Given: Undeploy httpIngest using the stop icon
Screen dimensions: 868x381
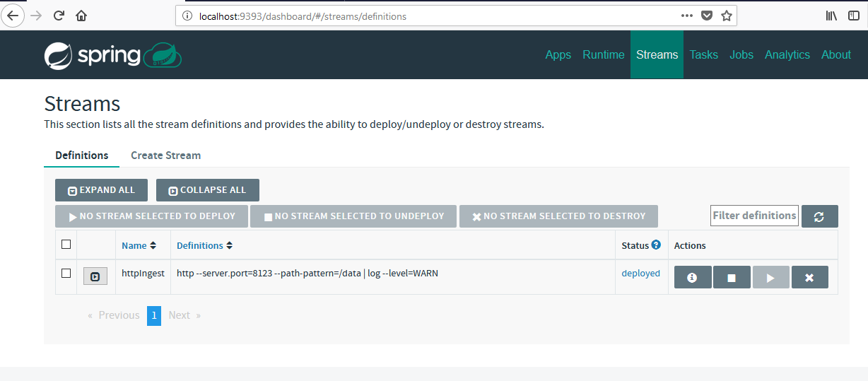Looking at the screenshot, I should (x=732, y=278).
